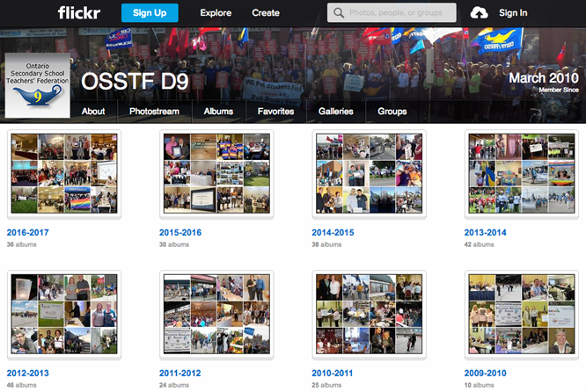Image resolution: width=586 pixels, height=392 pixels.
Task: Click the Flickr logo
Action: (79, 12)
